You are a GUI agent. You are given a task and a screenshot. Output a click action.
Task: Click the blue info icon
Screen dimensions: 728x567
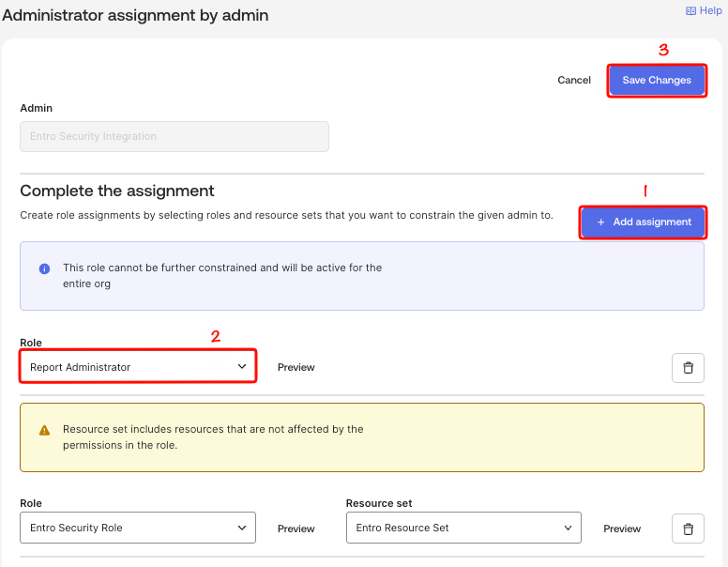(45, 268)
